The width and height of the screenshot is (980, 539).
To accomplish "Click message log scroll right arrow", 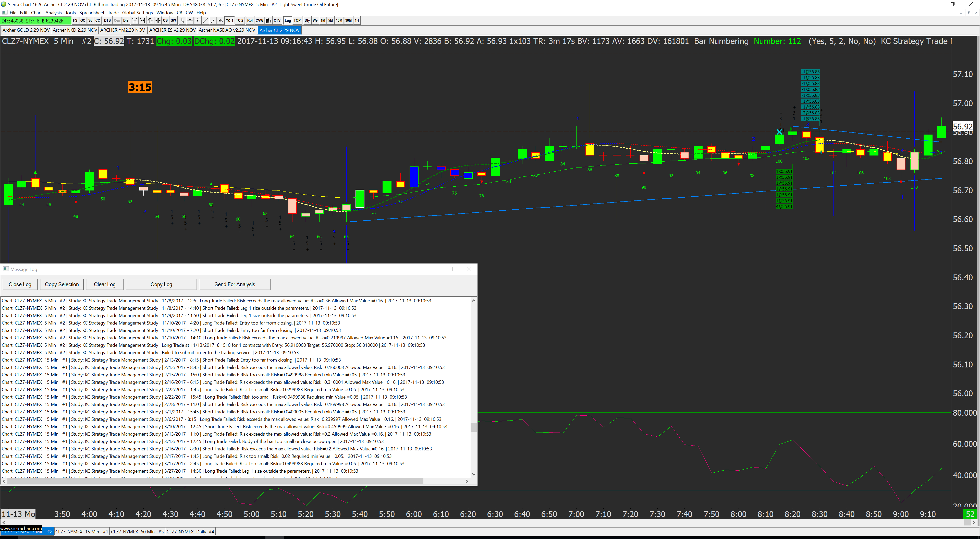I will click(467, 481).
